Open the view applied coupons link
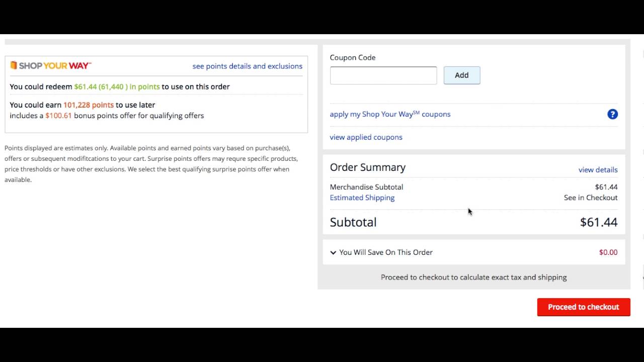This screenshot has width=644, height=362. [x=366, y=137]
